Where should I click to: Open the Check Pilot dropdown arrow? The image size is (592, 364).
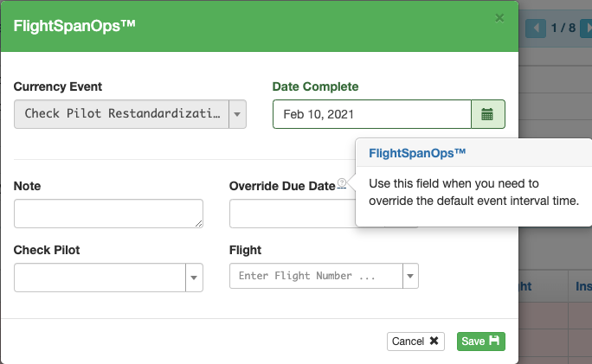pos(194,278)
